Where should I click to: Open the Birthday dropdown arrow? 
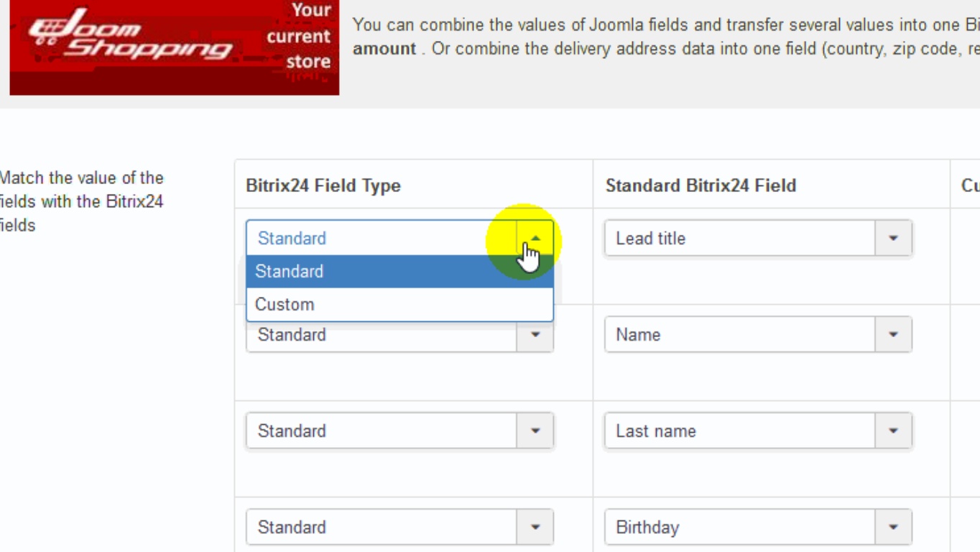893,528
